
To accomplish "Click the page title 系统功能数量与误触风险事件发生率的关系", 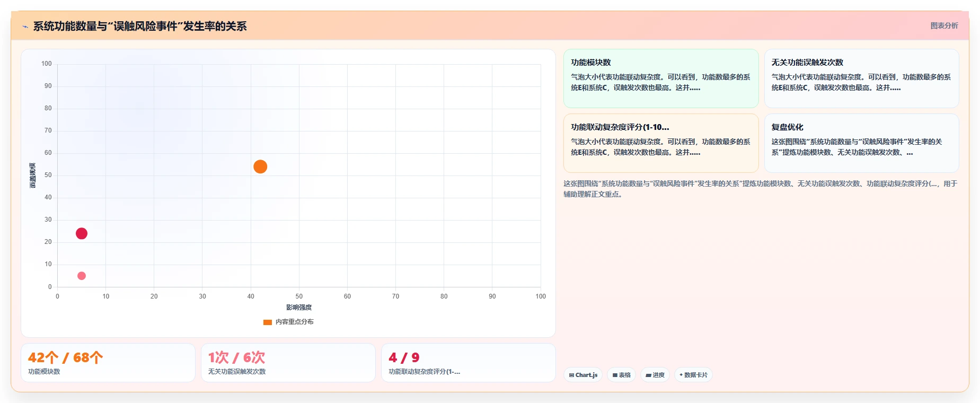I will pos(140,27).
